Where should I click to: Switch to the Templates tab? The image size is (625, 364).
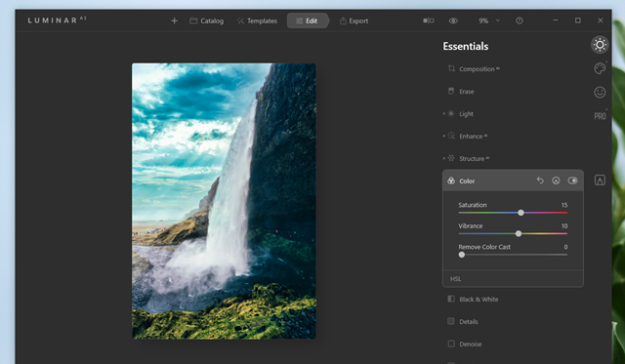coord(257,20)
